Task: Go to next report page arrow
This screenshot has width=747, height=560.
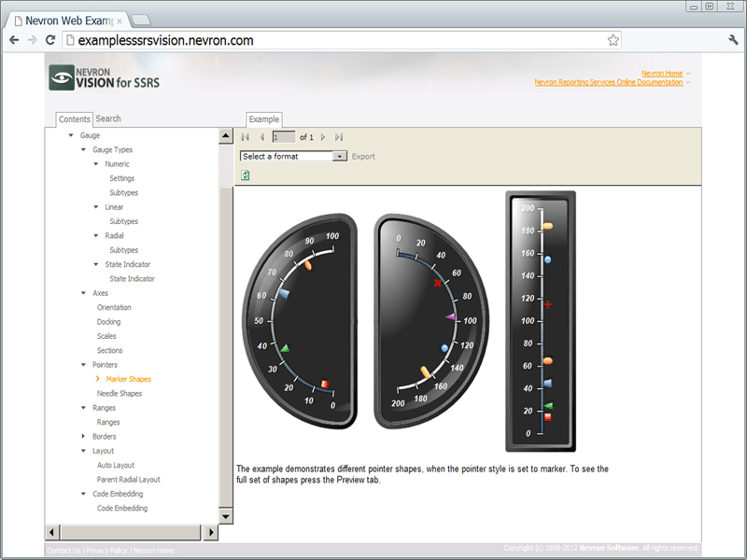Action: [x=323, y=137]
